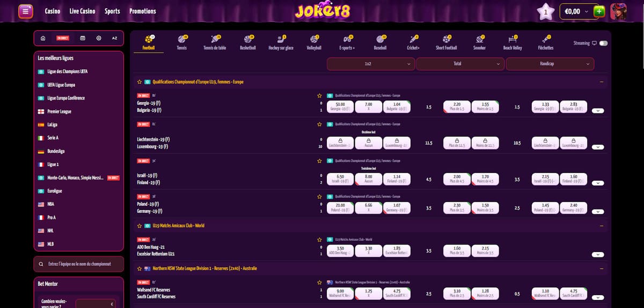Open the user avatar profile
This screenshot has height=308, width=644.
coord(618,11)
